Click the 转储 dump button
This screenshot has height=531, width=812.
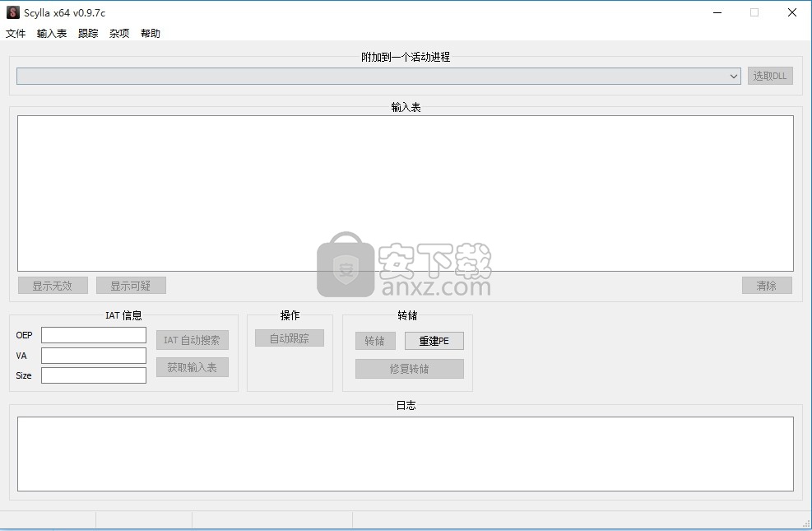(375, 341)
